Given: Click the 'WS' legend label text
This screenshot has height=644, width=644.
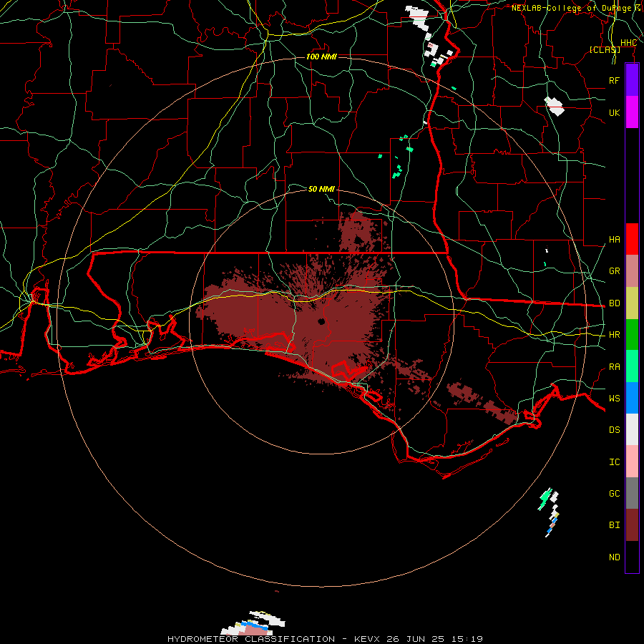Looking at the screenshot, I should point(614,399).
